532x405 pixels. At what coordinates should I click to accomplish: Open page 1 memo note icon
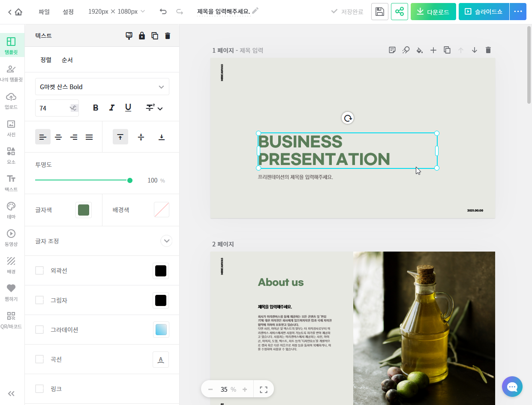click(x=392, y=50)
